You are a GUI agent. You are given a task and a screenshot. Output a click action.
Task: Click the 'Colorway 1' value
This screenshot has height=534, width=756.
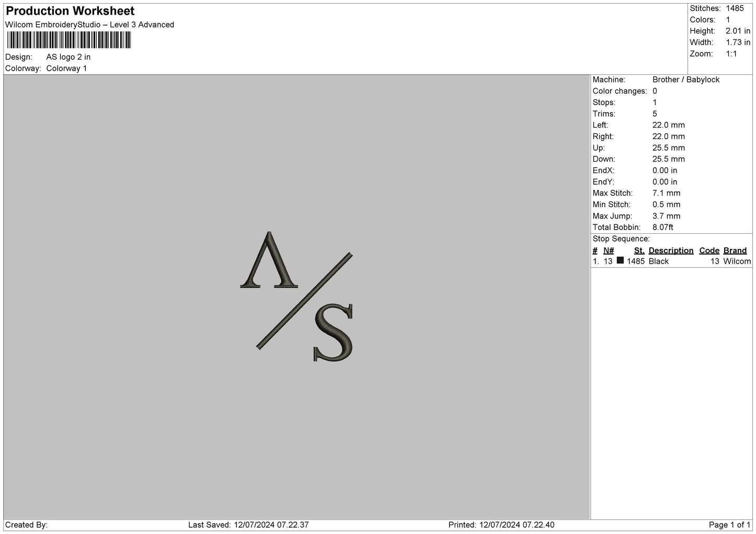(x=66, y=69)
